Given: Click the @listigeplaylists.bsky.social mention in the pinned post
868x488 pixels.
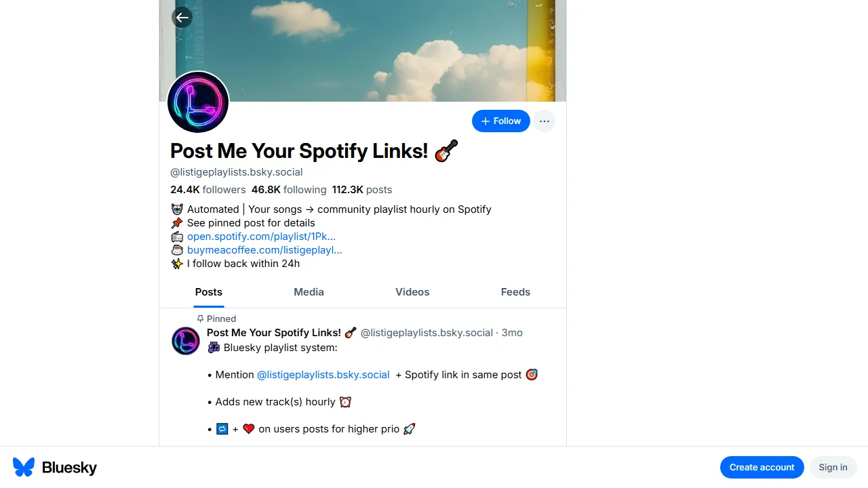Looking at the screenshot, I should pyautogui.click(x=323, y=375).
